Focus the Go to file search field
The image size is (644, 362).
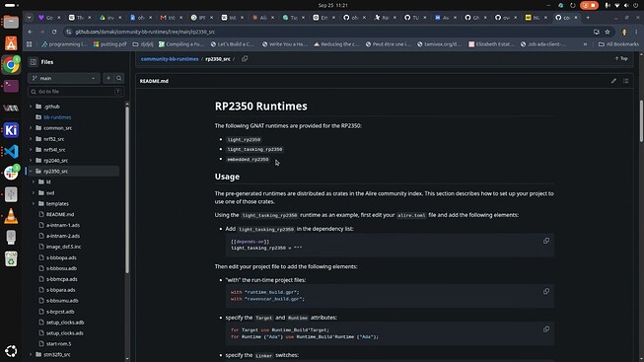click(x=76, y=92)
